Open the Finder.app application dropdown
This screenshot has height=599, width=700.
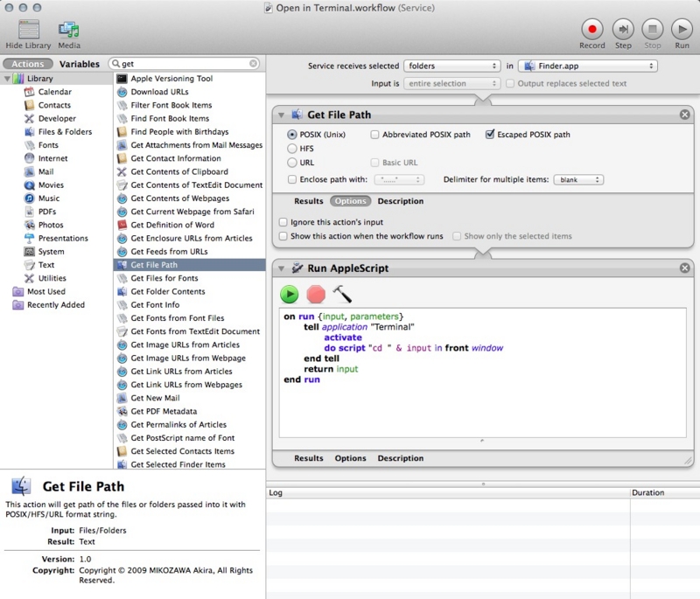[x=587, y=66]
